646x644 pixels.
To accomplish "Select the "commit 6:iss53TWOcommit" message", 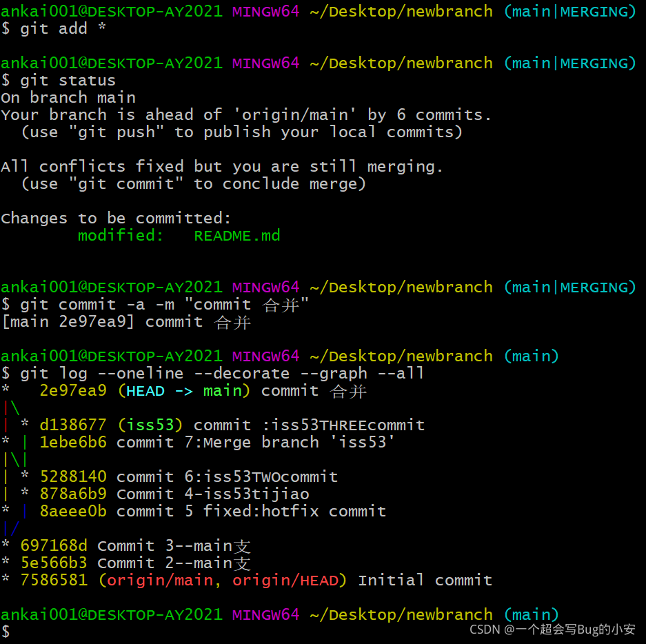I will click(227, 477).
